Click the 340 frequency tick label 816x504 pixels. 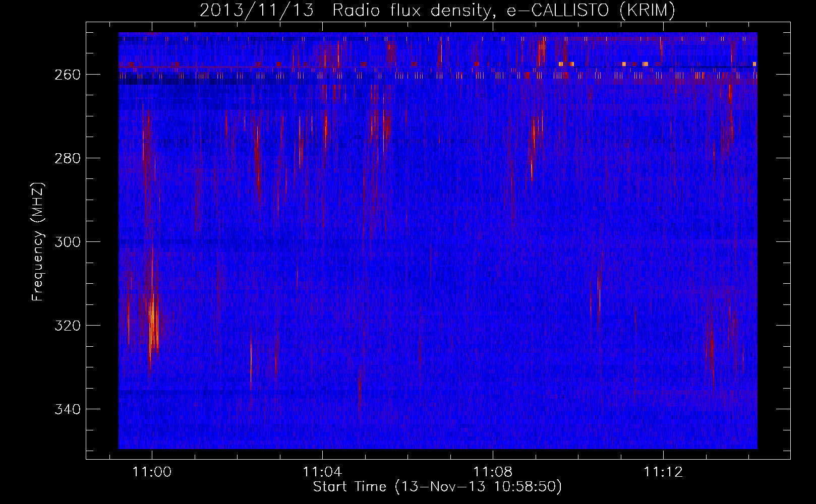click(x=68, y=409)
